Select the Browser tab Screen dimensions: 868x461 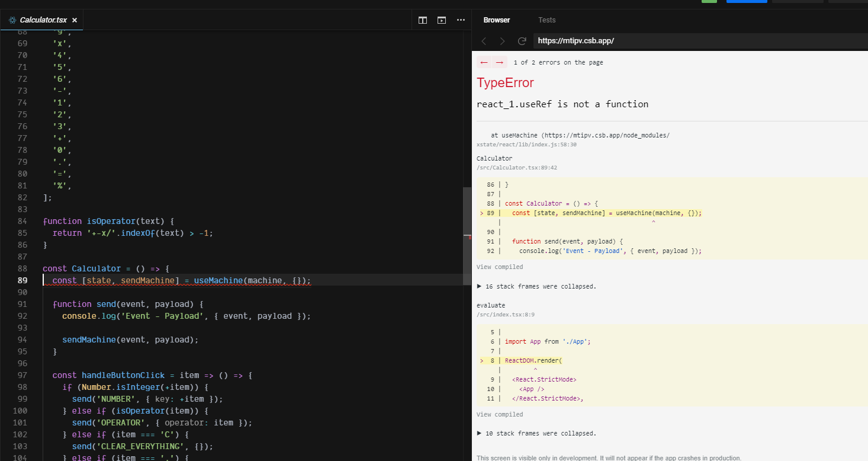click(497, 20)
